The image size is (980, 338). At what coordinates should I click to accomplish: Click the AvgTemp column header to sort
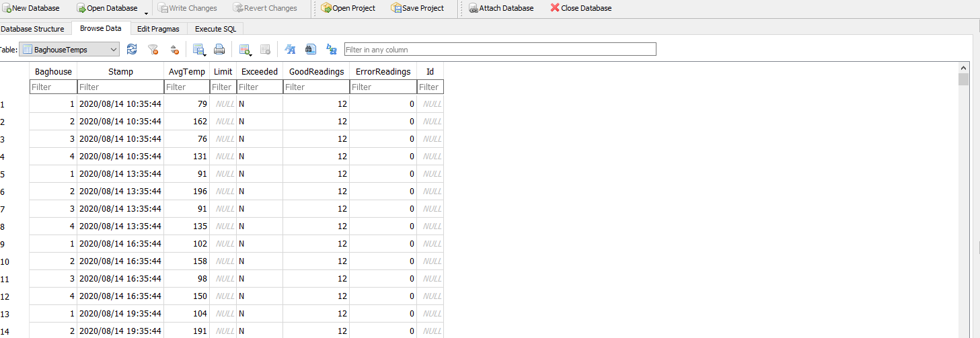tap(186, 71)
